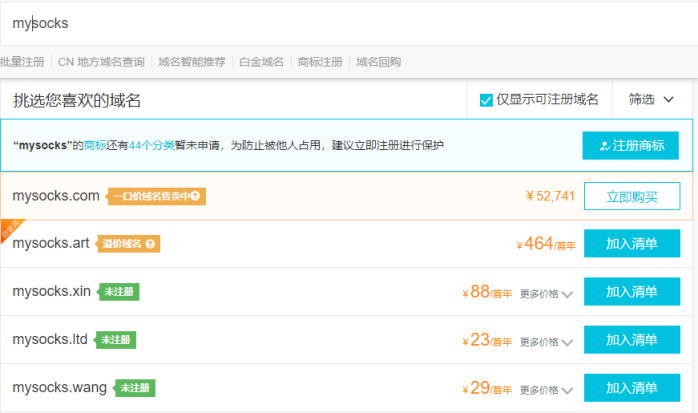Expand 更多价格 for mysocks.xin
The image size is (698, 413).
coord(546,294)
